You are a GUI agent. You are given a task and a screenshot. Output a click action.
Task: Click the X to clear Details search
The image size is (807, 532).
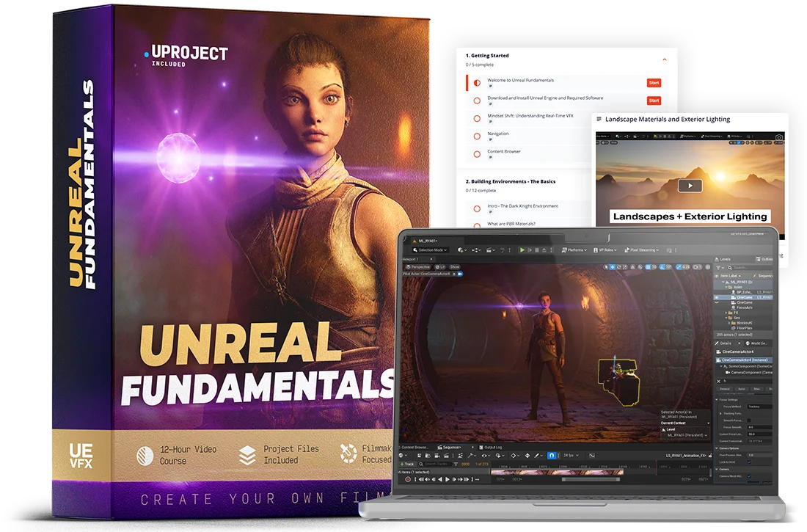[718, 382]
